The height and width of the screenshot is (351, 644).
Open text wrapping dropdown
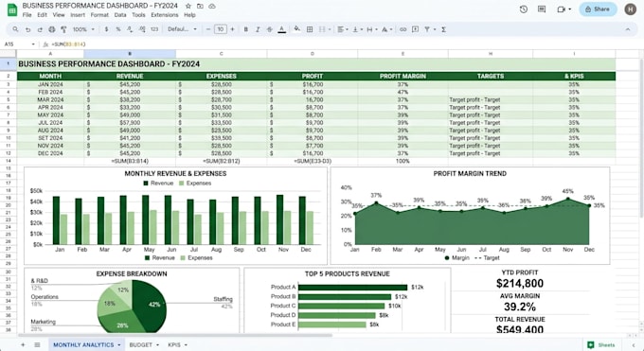(371, 29)
